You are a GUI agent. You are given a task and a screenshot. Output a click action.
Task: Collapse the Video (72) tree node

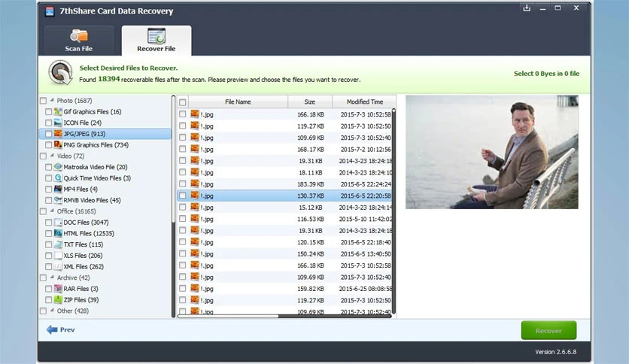pyautogui.click(x=52, y=156)
